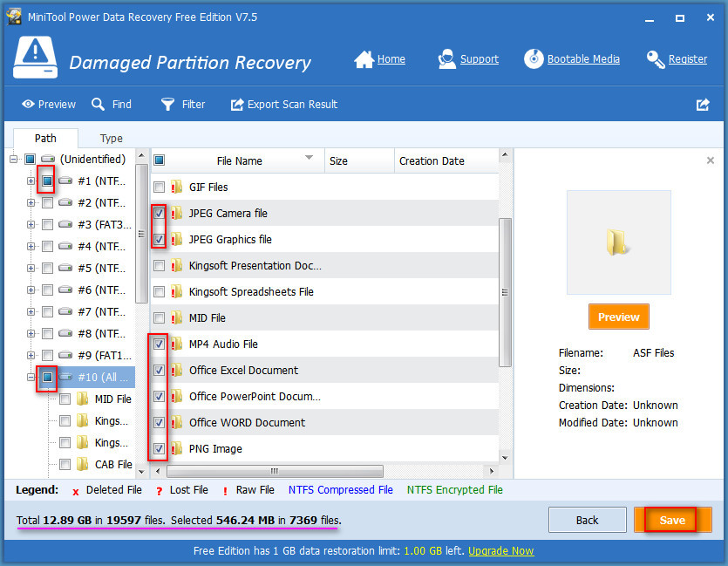Open the Upgrade Now link
The image size is (728, 566).
coord(501,550)
